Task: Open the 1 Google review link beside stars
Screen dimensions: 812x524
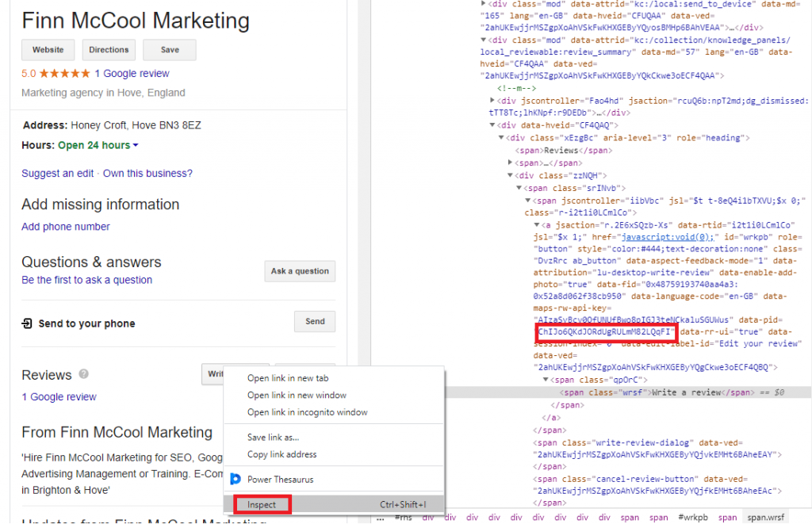Action: [132, 74]
